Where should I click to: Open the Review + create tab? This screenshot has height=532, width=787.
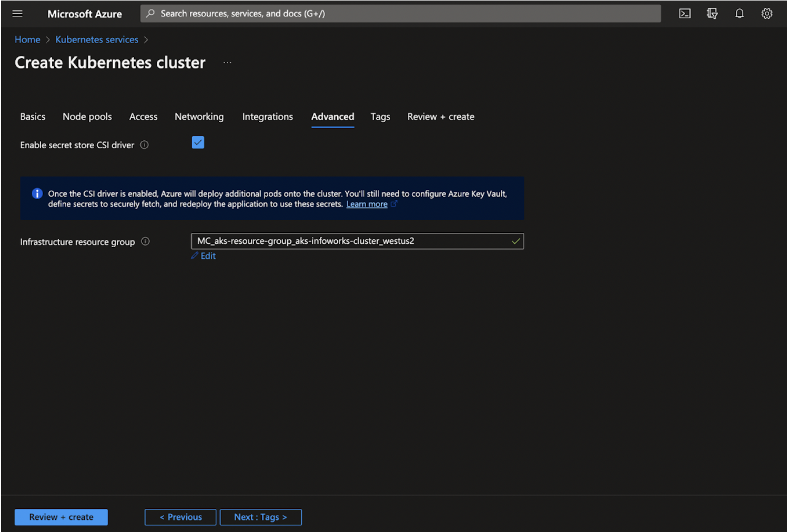[441, 117]
